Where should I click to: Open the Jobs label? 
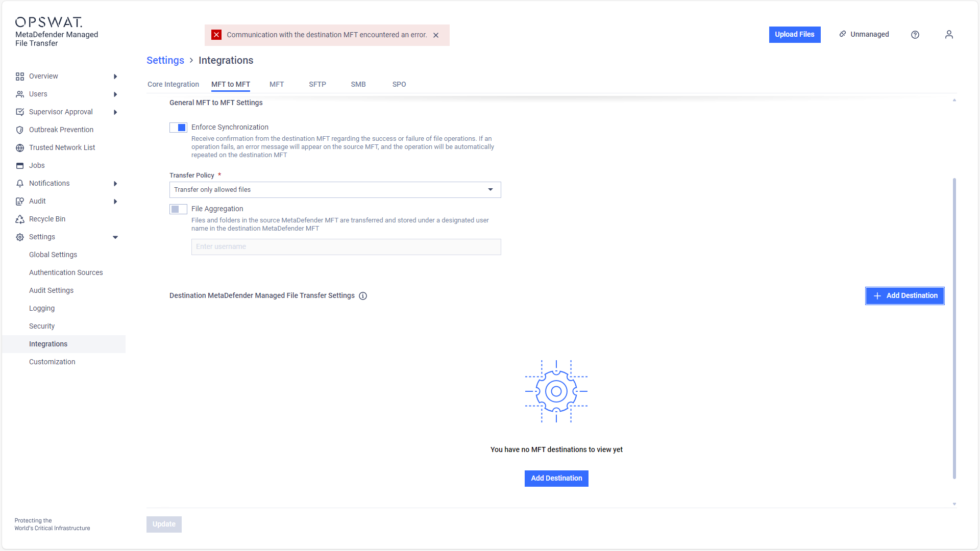point(37,166)
